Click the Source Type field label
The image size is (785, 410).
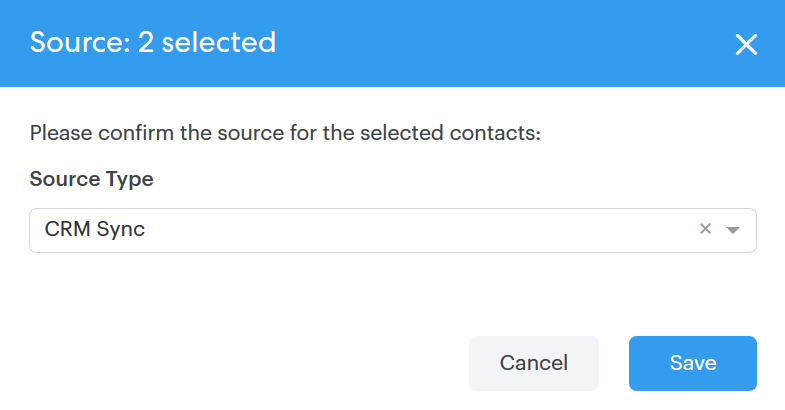coord(91,180)
